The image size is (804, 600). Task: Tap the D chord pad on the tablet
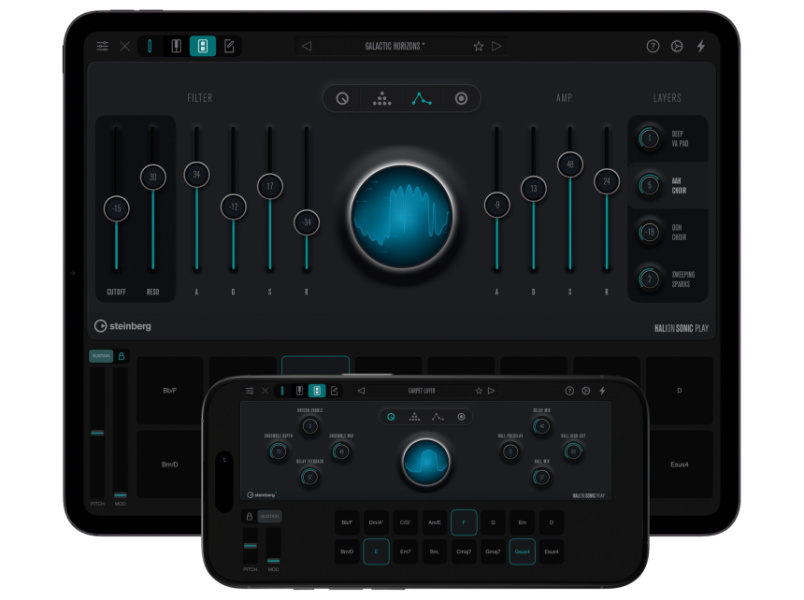(679, 390)
